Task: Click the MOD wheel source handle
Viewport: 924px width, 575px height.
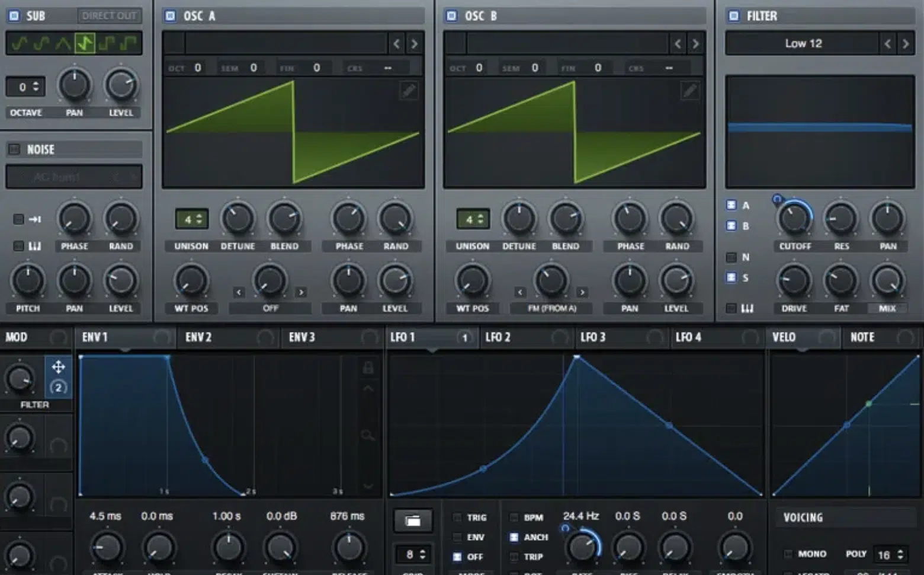Action: click(58, 337)
